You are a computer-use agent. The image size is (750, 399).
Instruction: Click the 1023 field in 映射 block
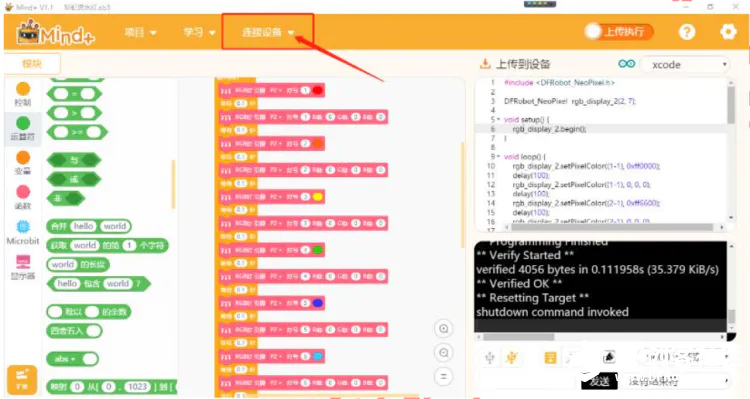tap(137, 387)
